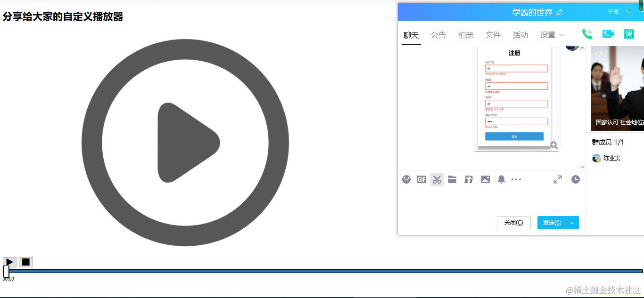
Task: Edit group name with pencil icon
Action: click(560, 12)
